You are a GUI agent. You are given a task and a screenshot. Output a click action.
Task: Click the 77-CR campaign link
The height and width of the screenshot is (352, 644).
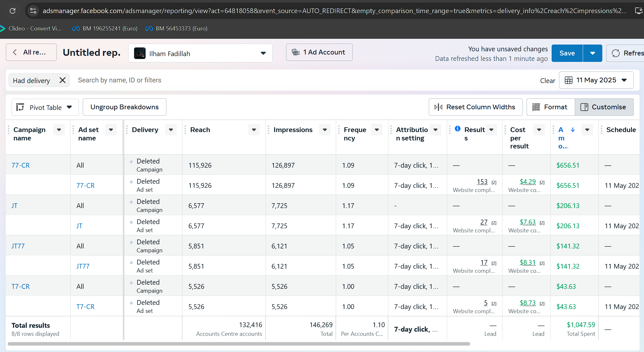tap(21, 165)
